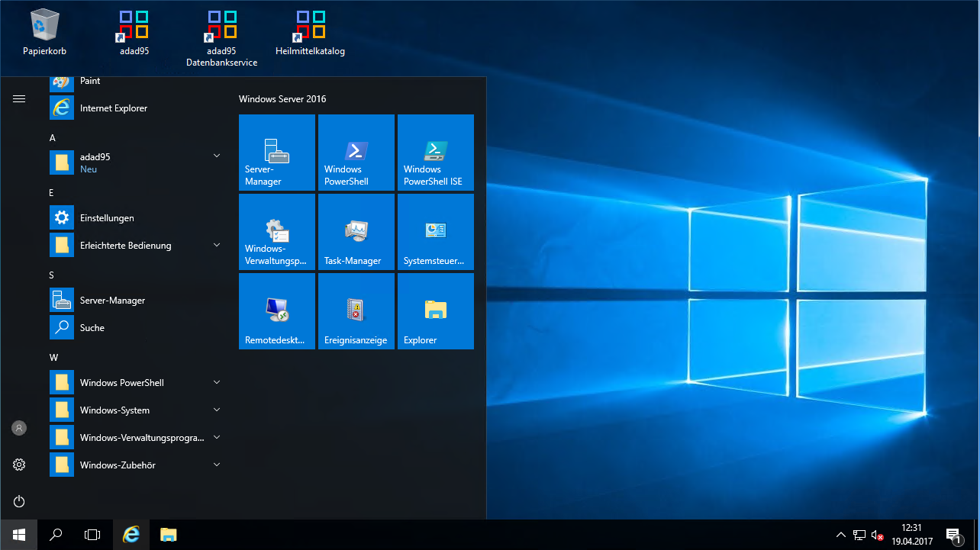Open the Papierkorb desktop icon
This screenshot has width=980, height=550.
click(x=44, y=32)
